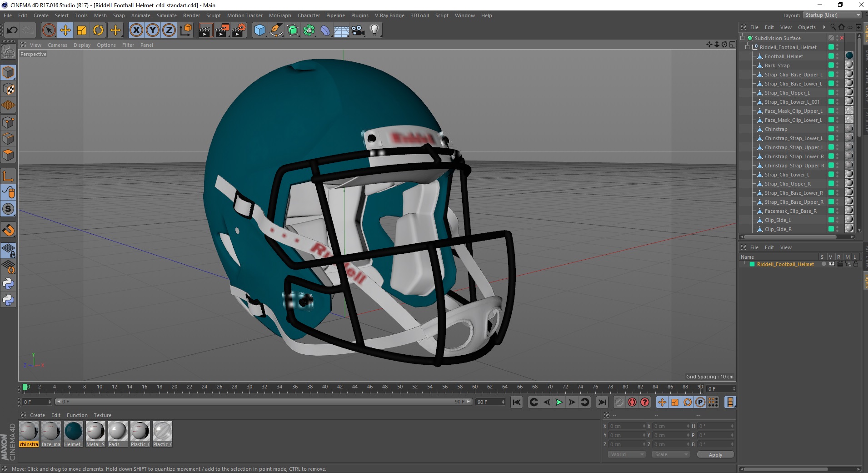Image resolution: width=868 pixels, height=473 pixels.
Task: Open viewport Cameras menu
Action: [57, 45]
